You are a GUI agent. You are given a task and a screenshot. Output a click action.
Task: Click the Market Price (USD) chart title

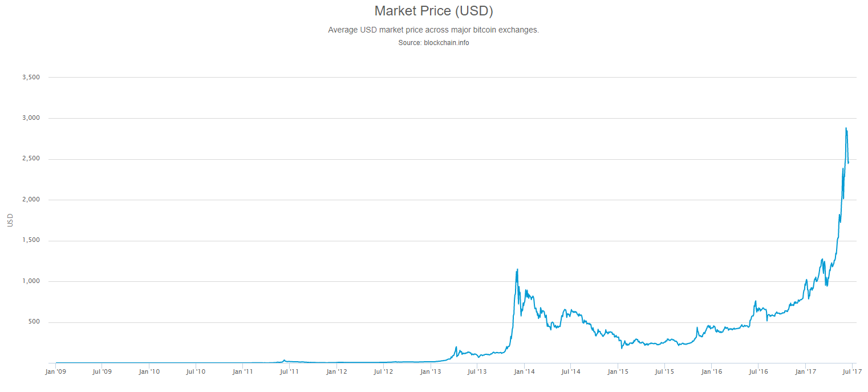(x=433, y=11)
